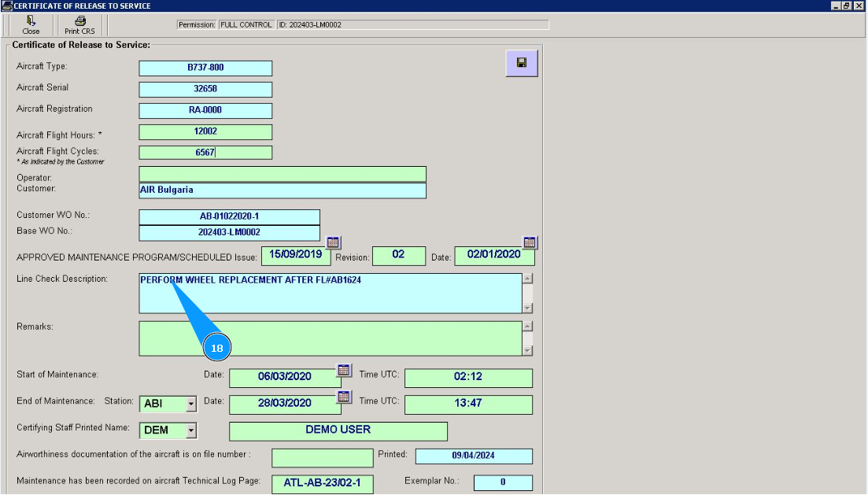Click the Aircraft Flight Hours field
868x495 pixels.
coord(205,132)
